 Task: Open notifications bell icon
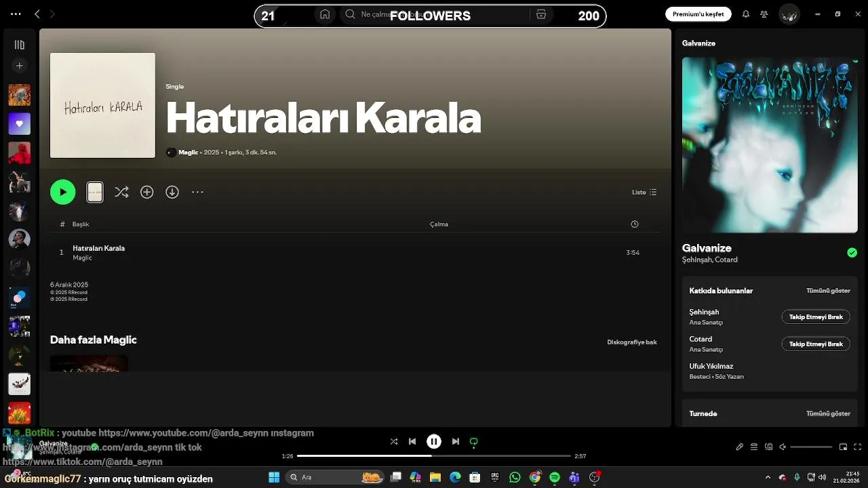(x=746, y=14)
